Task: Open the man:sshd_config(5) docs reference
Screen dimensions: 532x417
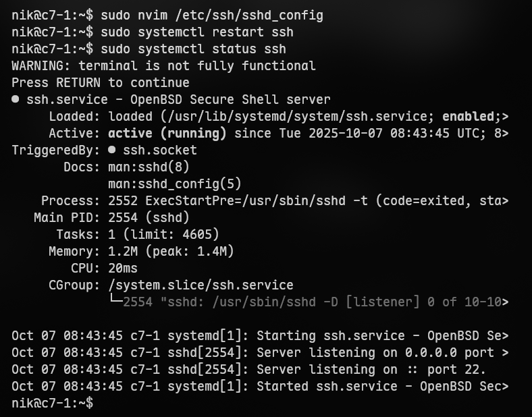Action: 174,184
